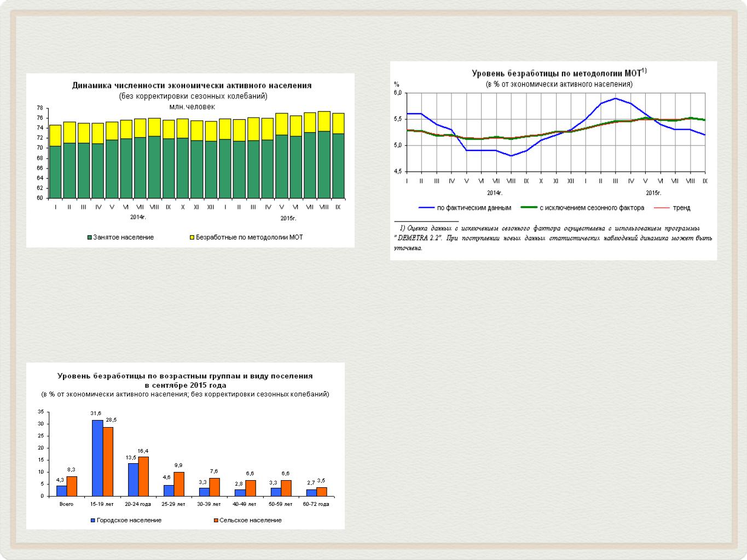Click the '40-49 лет' category label
The height and width of the screenshot is (560, 747).
(245, 504)
